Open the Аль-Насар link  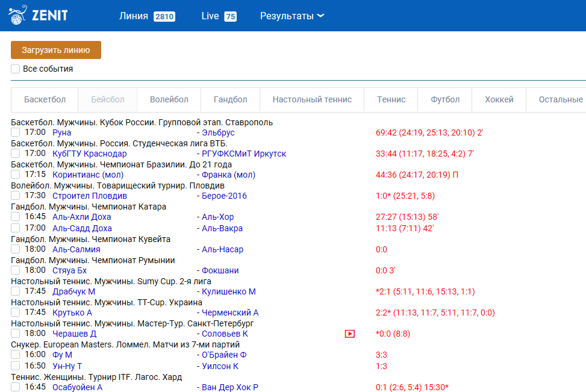tap(222, 250)
